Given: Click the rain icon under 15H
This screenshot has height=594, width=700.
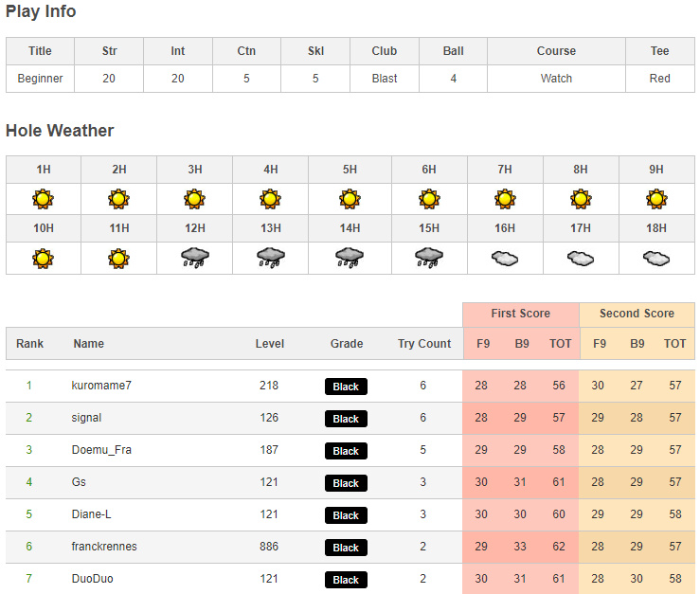Looking at the screenshot, I should 428,258.
